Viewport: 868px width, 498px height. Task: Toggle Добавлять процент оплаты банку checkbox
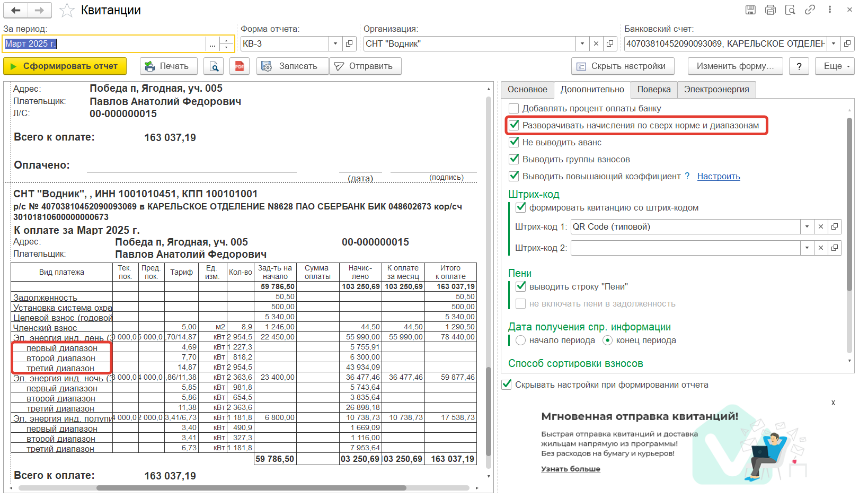tap(513, 108)
